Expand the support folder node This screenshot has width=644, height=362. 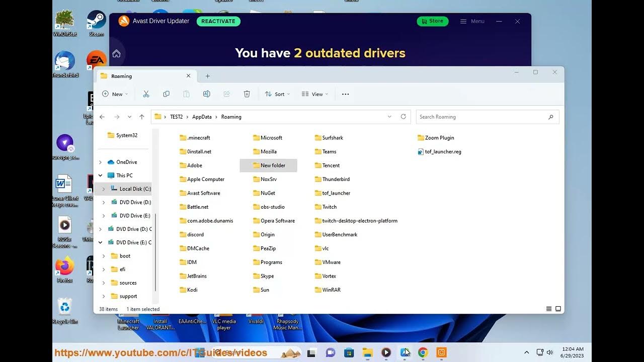(x=104, y=296)
